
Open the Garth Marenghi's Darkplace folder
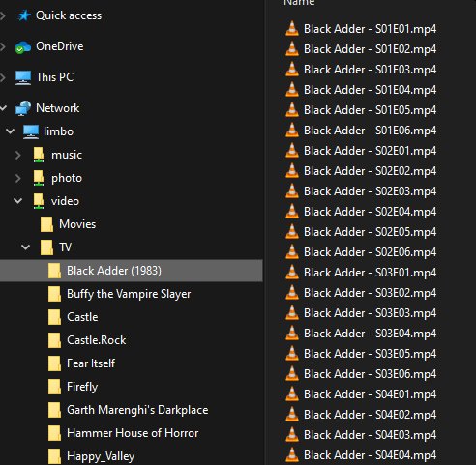pos(137,410)
